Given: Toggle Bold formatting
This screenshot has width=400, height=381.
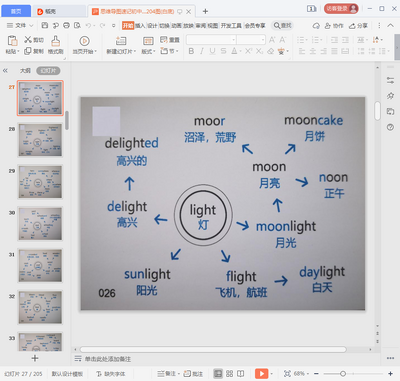Looking at the screenshot, I should tap(191, 51).
